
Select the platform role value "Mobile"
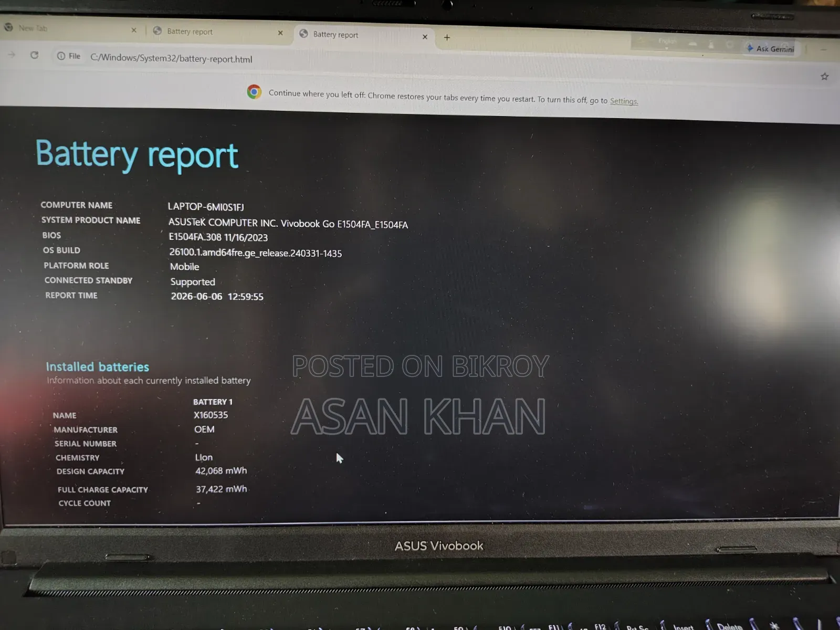point(185,267)
